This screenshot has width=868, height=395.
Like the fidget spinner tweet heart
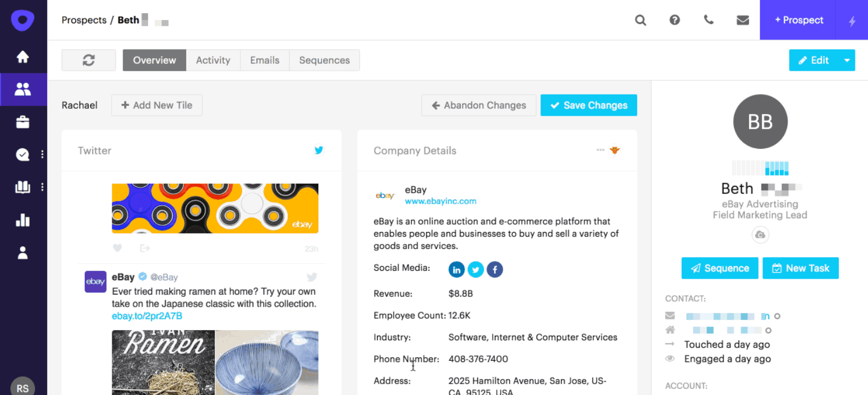[117, 248]
